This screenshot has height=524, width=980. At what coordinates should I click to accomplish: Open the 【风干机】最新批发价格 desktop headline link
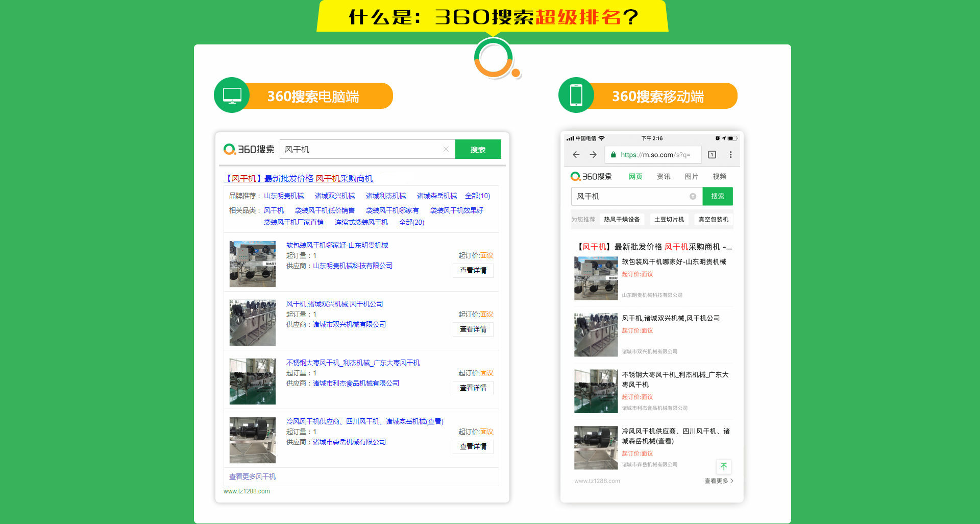tap(299, 178)
